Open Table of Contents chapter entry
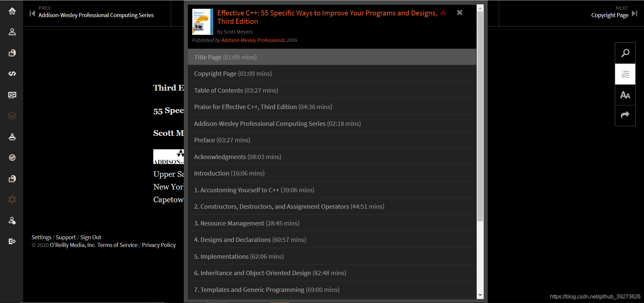 pyautogui.click(x=332, y=90)
